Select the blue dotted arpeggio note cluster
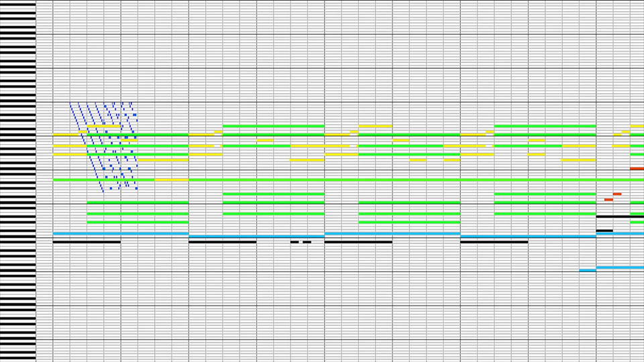The image size is (644, 362). [x=103, y=147]
